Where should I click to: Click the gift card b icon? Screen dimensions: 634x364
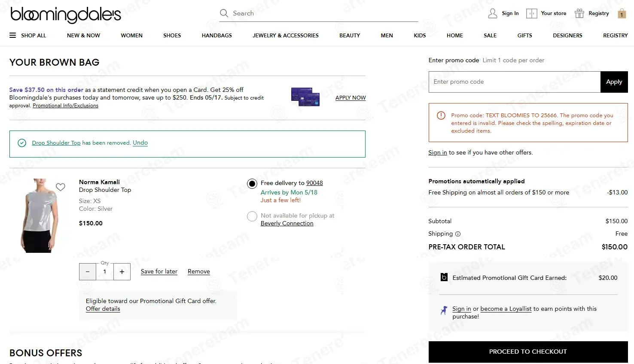(x=444, y=277)
